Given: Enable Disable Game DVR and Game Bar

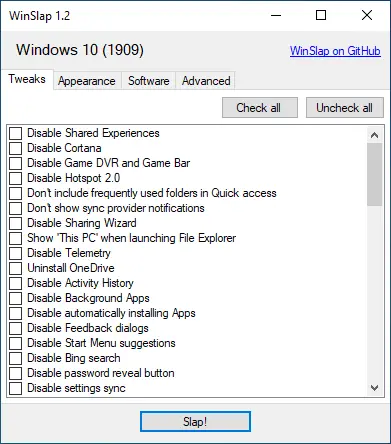Looking at the screenshot, I should coord(15,163).
